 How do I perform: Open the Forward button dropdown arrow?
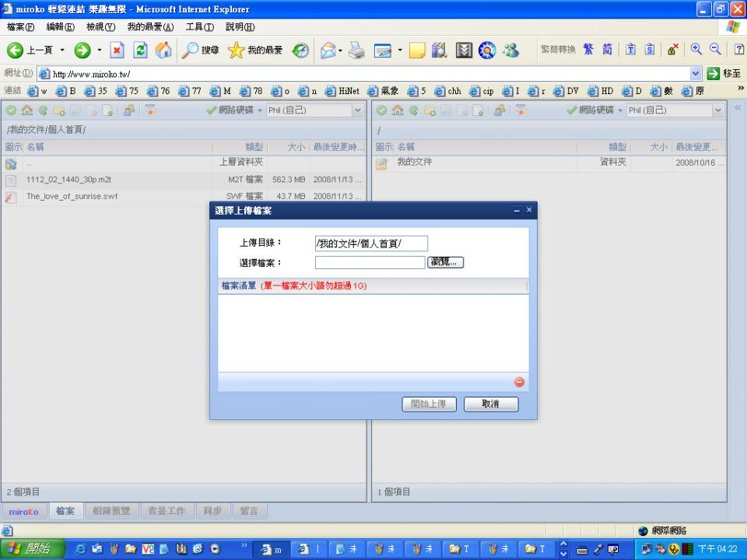click(100, 50)
